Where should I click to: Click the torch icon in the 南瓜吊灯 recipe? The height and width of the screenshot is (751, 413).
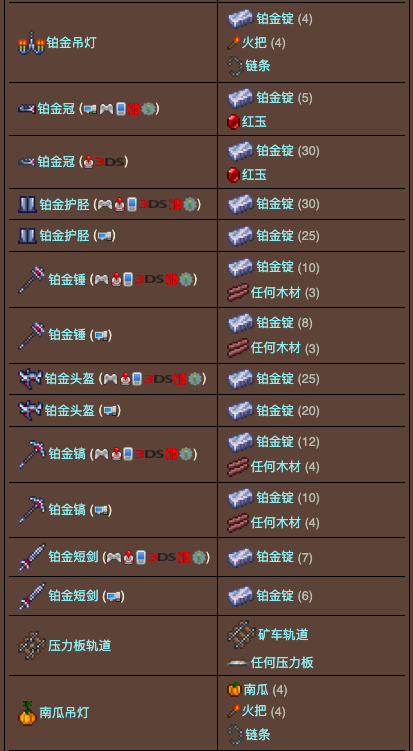tap(233, 711)
